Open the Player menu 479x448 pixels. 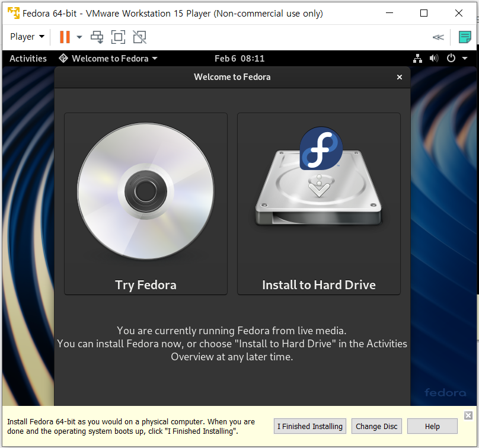click(x=27, y=37)
